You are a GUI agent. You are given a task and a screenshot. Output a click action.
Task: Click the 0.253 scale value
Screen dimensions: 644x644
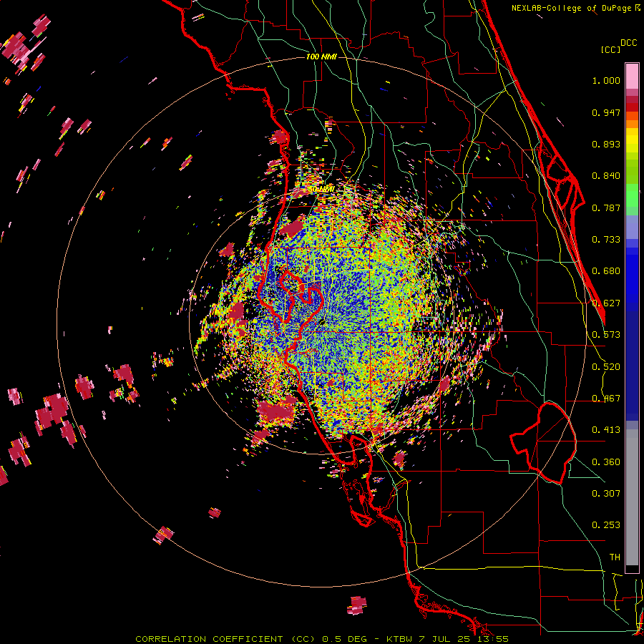click(606, 525)
